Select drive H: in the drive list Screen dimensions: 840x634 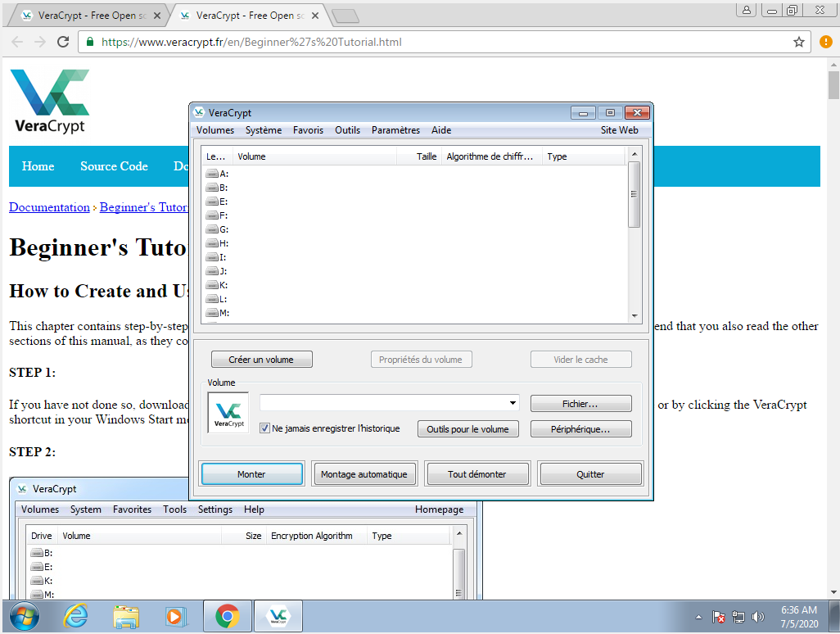(x=217, y=243)
